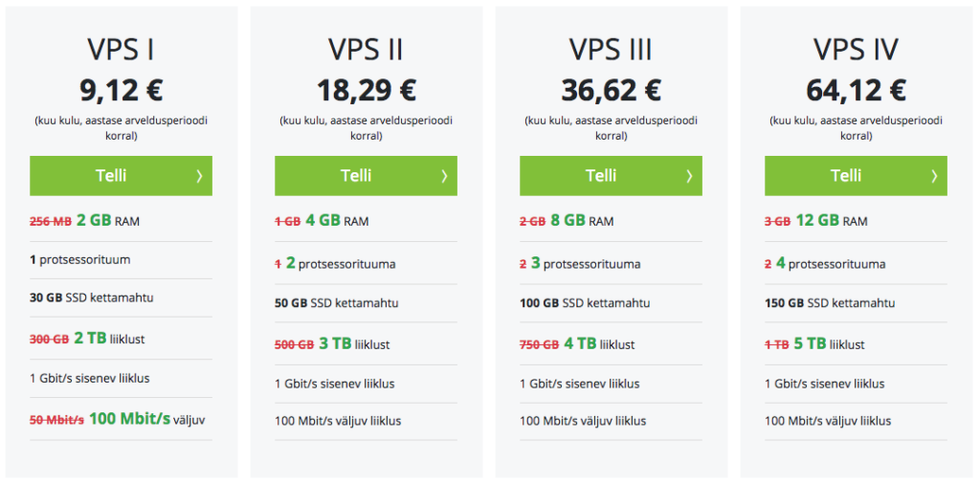Image resolution: width=980 pixels, height=484 pixels.
Task: Click the Telli button under VPS I
Action: click(x=121, y=175)
